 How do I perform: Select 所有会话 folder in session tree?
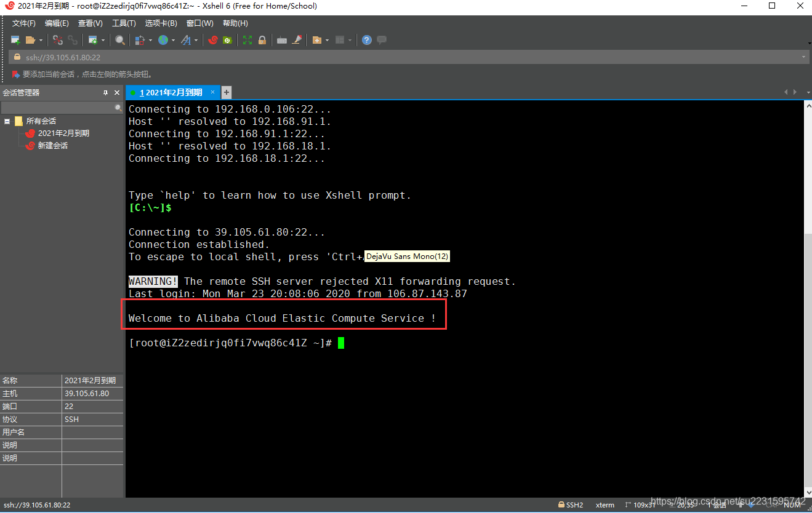click(x=41, y=121)
